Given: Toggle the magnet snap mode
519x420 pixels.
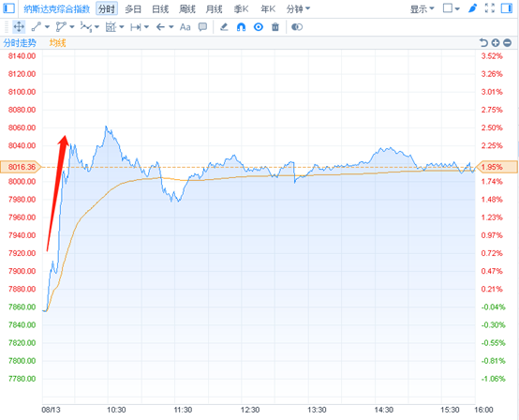Looking at the screenshot, I should (x=242, y=27).
